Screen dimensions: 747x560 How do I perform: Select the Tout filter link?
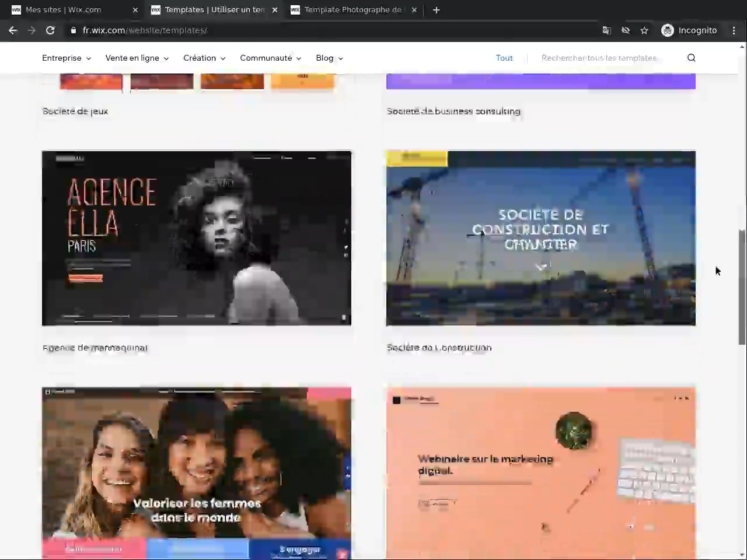pos(504,58)
